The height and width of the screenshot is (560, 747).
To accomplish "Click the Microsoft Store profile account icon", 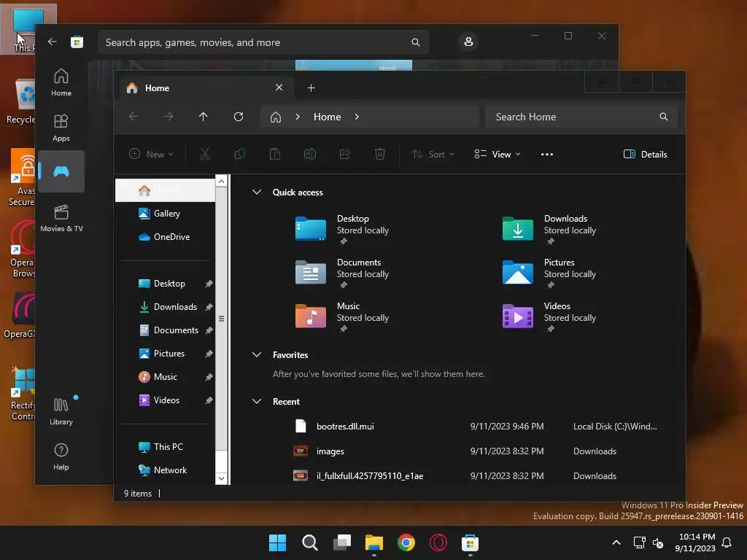I will 468,42.
